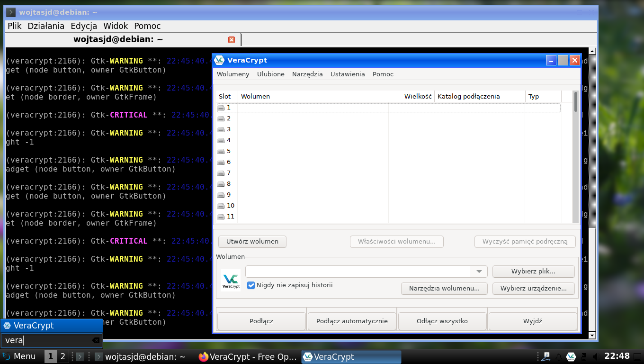Open the Pomoc menu in the terminal
The image size is (644, 364).
point(147,26)
